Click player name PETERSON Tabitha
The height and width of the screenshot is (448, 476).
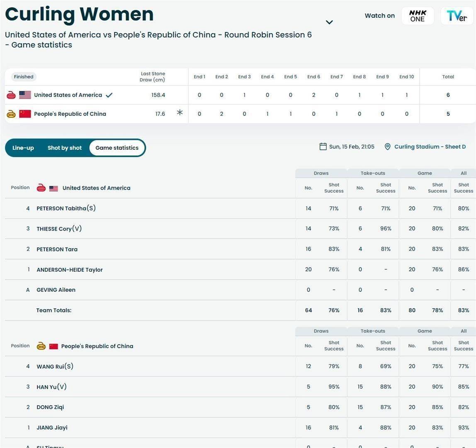click(x=66, y=209)
